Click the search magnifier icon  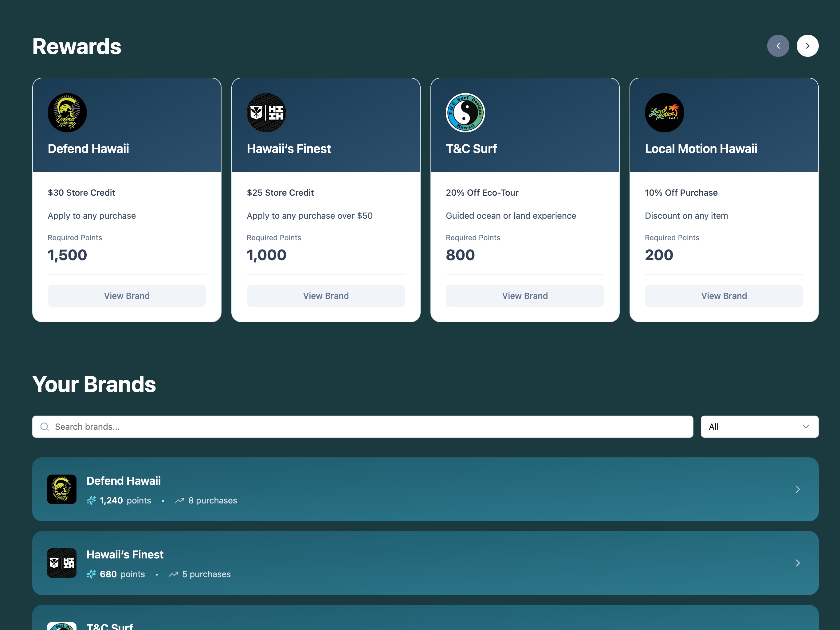45,426
